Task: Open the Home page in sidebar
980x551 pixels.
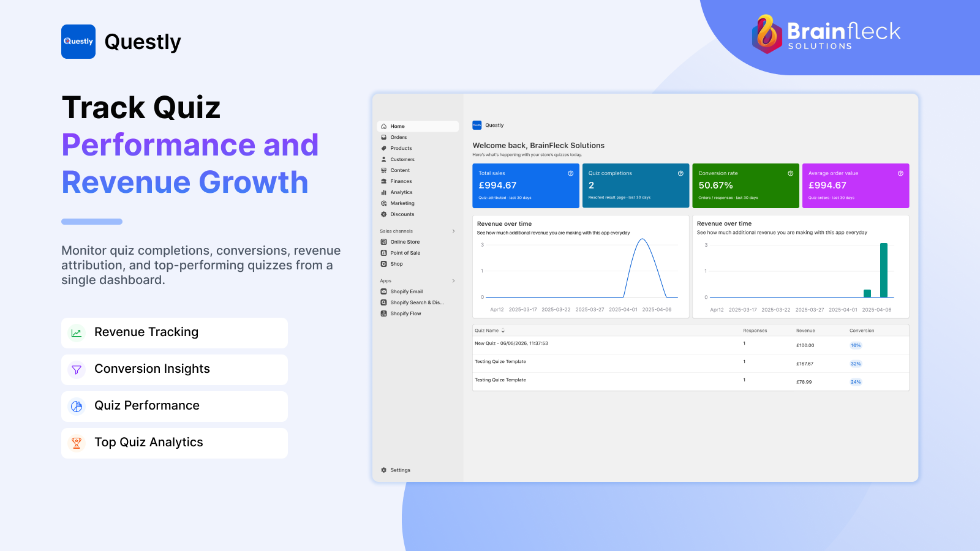Action: (x=418, y=126)
